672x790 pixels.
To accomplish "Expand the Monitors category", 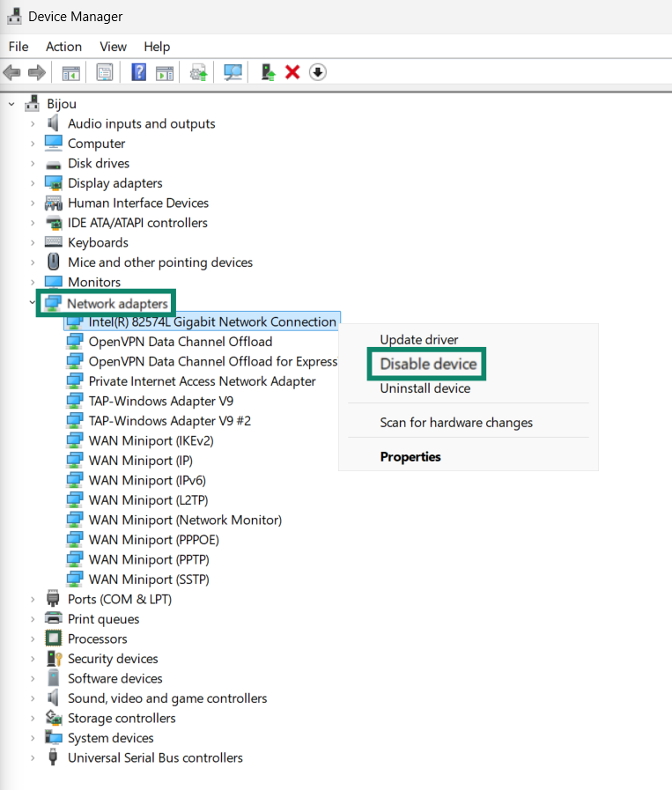I will coord(33,282).
